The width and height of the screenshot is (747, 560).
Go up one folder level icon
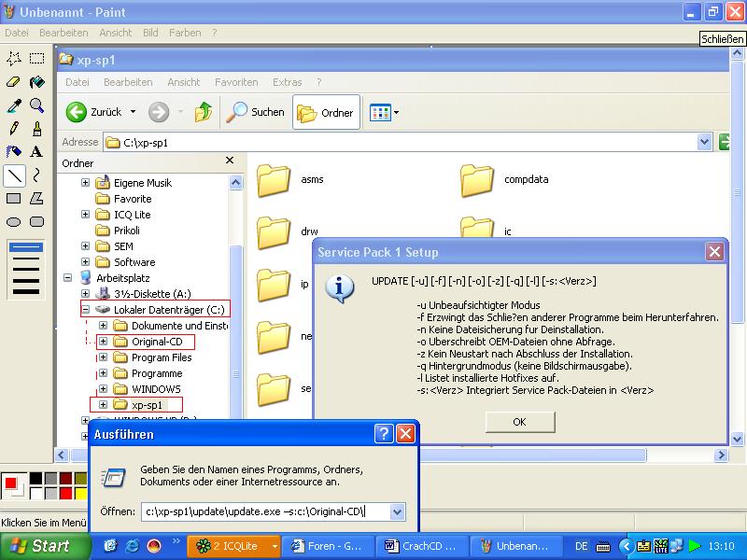204,112
